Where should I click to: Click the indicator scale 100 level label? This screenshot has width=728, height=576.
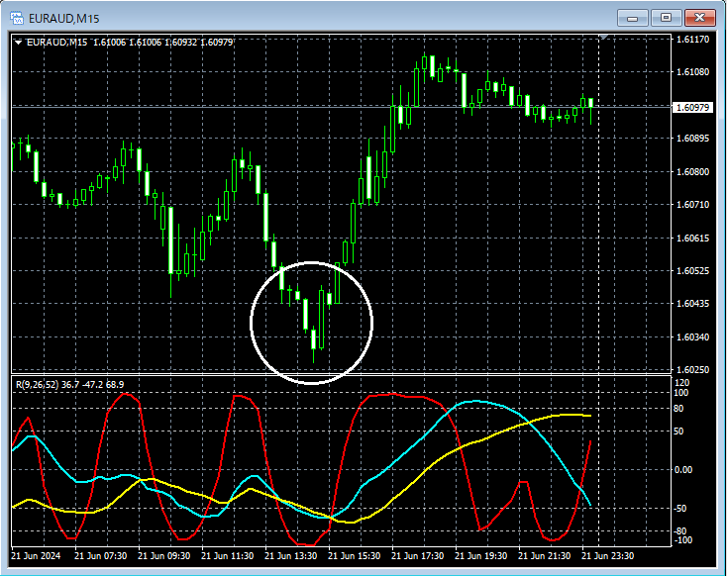[681, 393]
